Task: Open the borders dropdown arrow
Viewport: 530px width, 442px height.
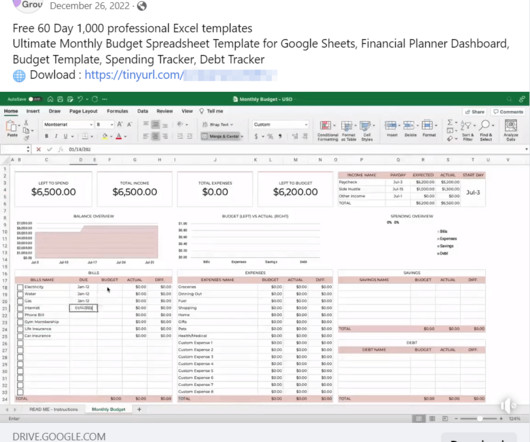Action: 92,137
